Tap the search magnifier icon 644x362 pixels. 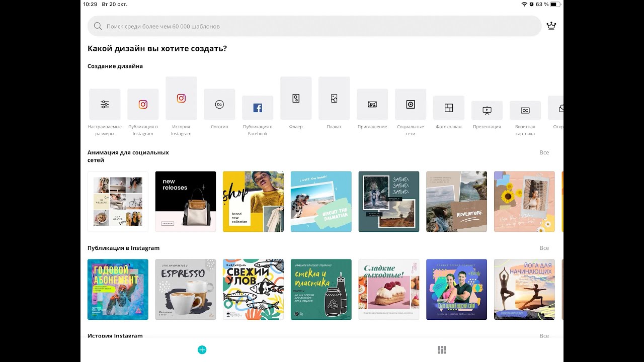coord(98,26)
